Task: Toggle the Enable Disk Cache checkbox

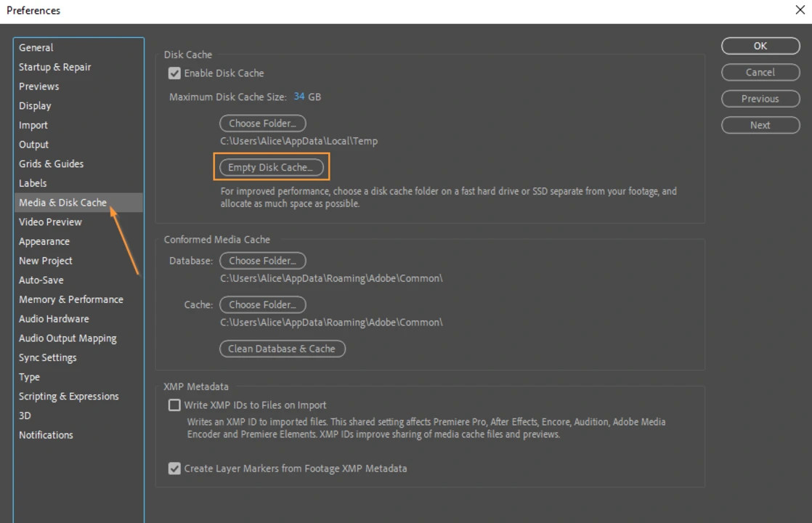Action: (174, 73)
